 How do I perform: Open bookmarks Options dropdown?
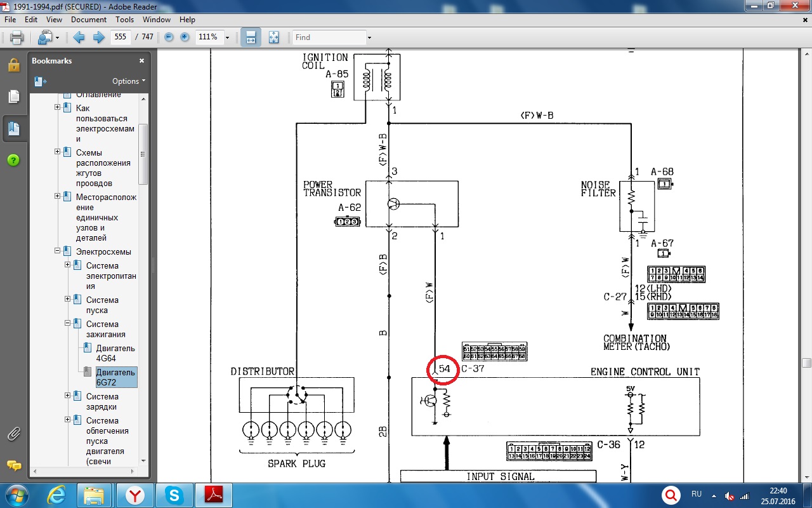pyautogui.click(x=129, y=81)
